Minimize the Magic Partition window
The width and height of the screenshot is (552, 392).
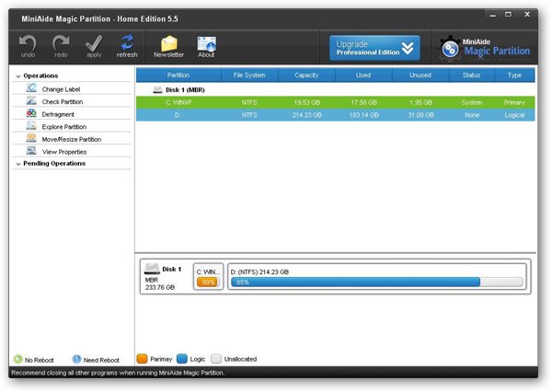(492, 15)
